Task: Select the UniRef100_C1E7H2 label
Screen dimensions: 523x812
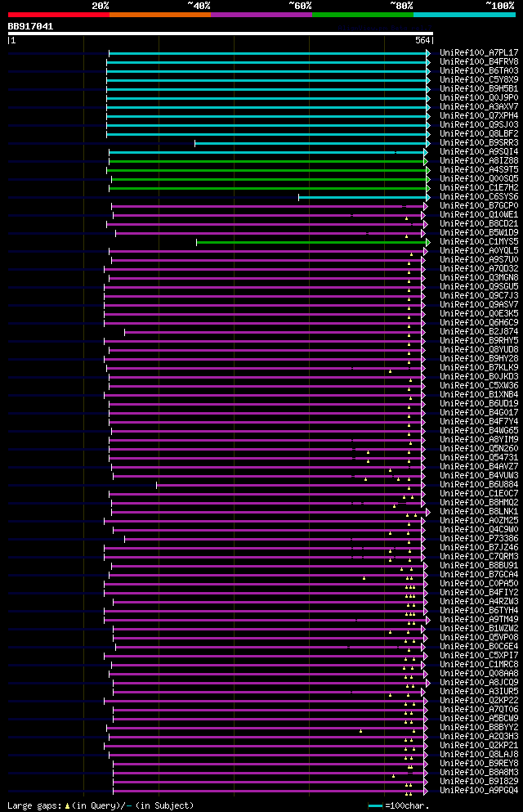Action: 479,187
